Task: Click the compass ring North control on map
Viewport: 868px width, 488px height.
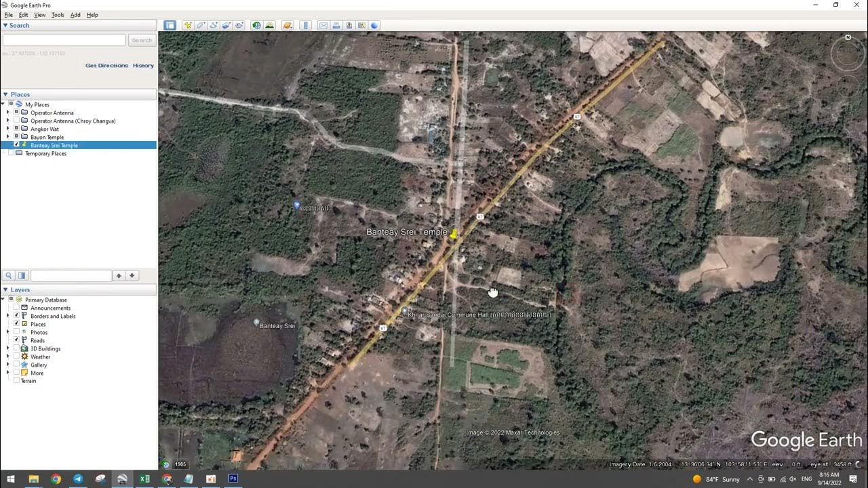Action: click(848, 37)
